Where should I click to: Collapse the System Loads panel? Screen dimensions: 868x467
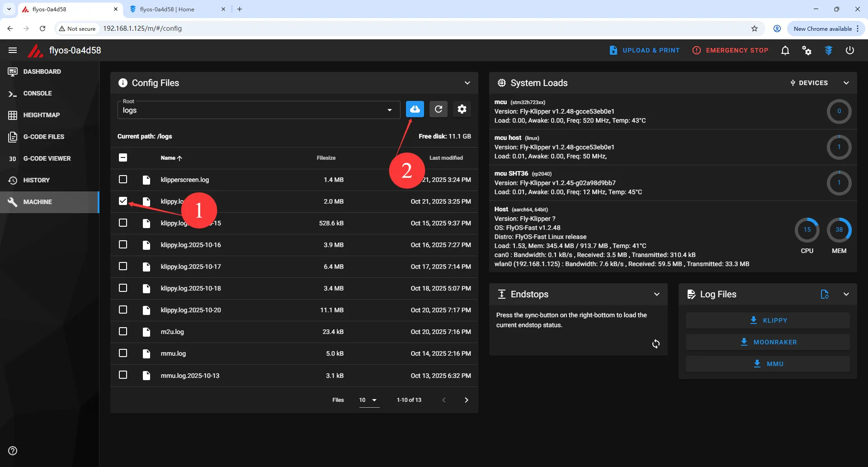(846, 83)
